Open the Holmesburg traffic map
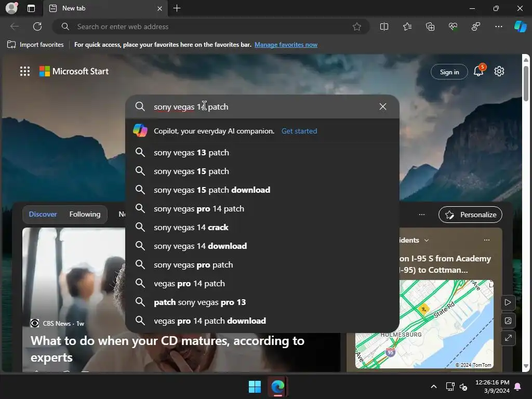 point(424,324)
